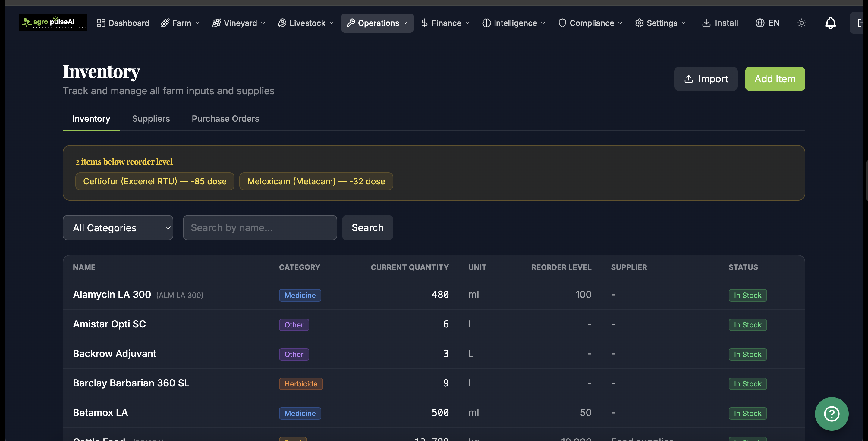Open the Settings menu
This screenshot has height=441, width=868.
660,23
